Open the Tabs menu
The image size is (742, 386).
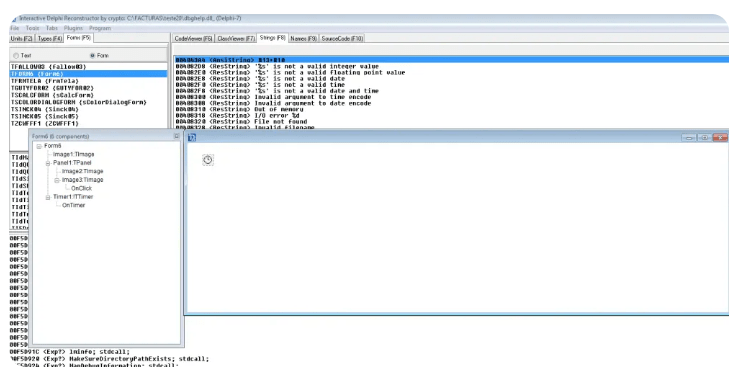point(52,28)
